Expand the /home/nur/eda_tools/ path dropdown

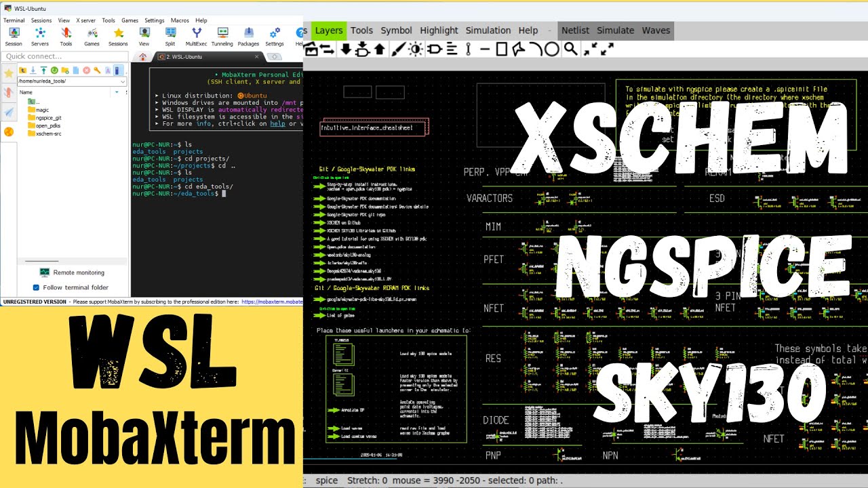pos(123,81)
